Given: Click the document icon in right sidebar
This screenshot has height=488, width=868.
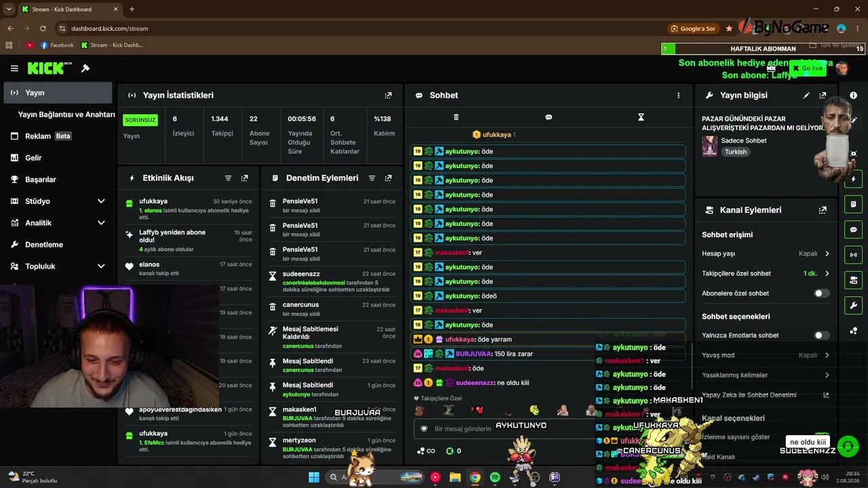Looking at the screenshot, I should [853, 205].
